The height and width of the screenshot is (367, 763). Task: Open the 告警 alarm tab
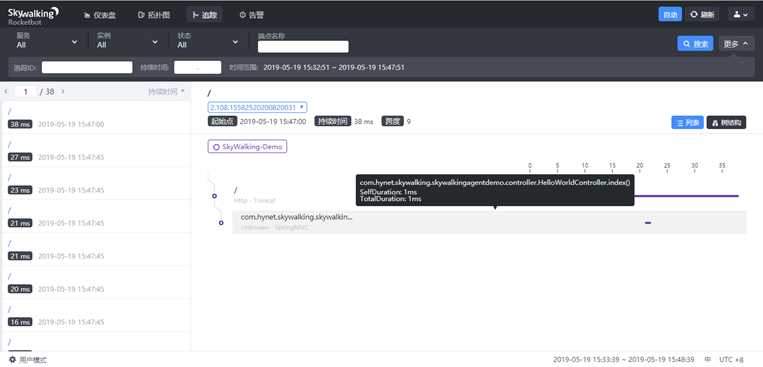tap(252, 15)
